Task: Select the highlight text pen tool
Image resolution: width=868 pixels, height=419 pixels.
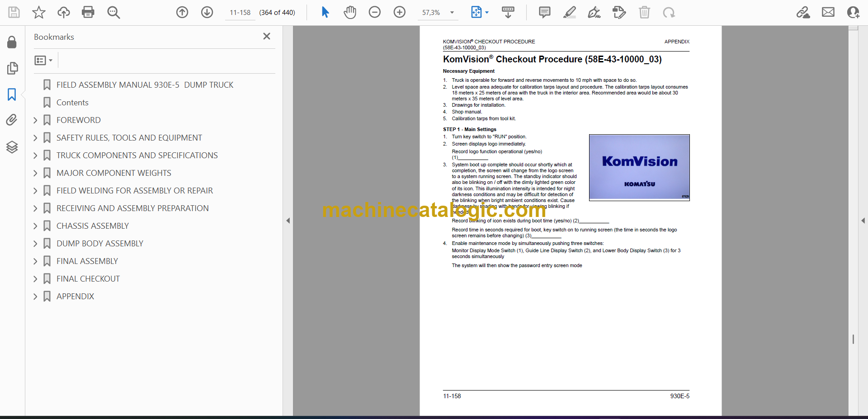Action: (570, 12)
